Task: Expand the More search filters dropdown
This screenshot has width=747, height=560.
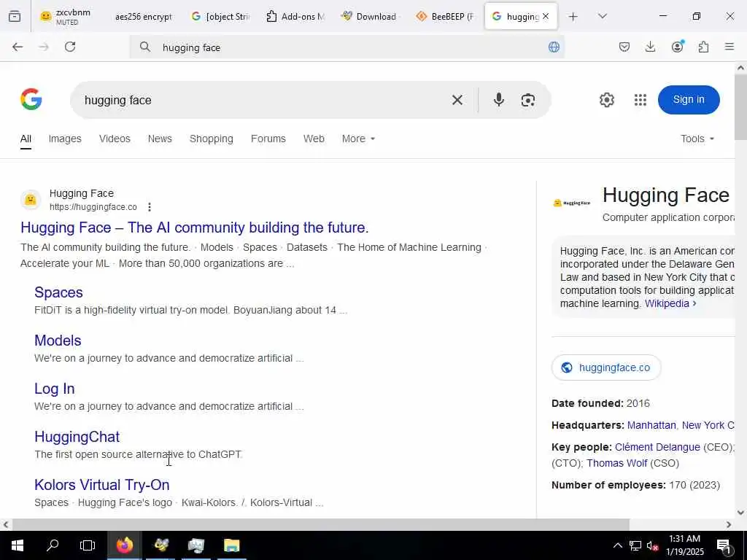Action: coord(358,139)
